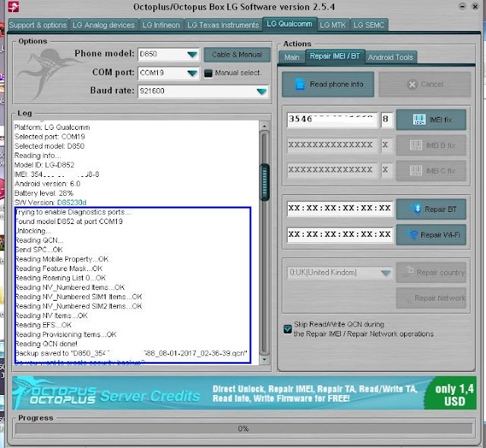Click the document icon in Read phone info
The width and height of the screenshot is (486, 448).
300,84
